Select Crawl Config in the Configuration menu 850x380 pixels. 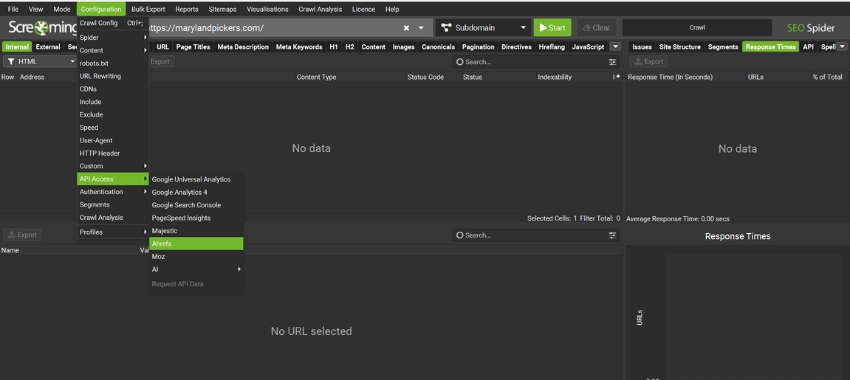pos(113,23)
